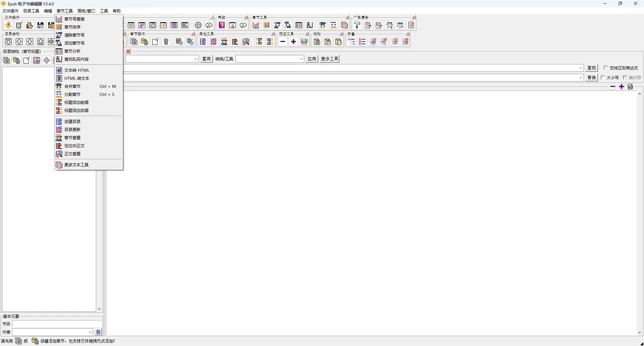
Task: Click the save disk icon in file operations
Action: click(41, 25)
